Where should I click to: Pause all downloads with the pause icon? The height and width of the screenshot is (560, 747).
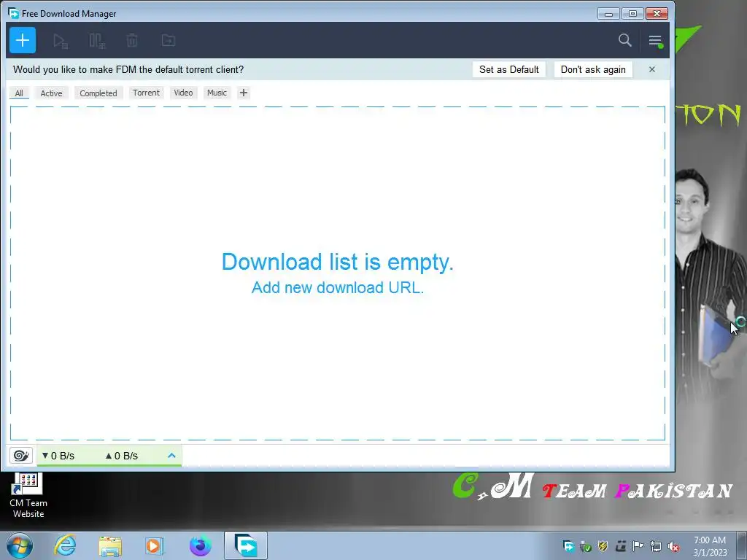pyautogui.click(x=97, y=41)
